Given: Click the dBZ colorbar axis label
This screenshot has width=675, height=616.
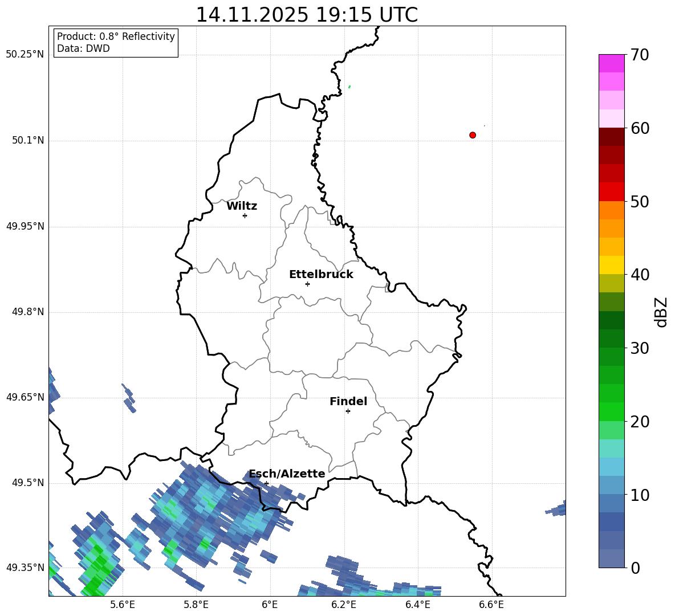Looking at the screenshot, I should 661,312.
